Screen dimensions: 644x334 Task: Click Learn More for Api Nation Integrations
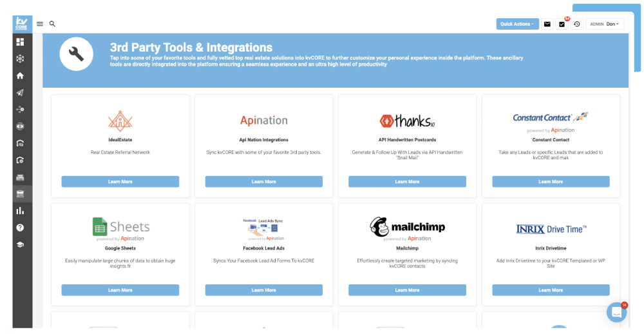click(x=263, y=181)
